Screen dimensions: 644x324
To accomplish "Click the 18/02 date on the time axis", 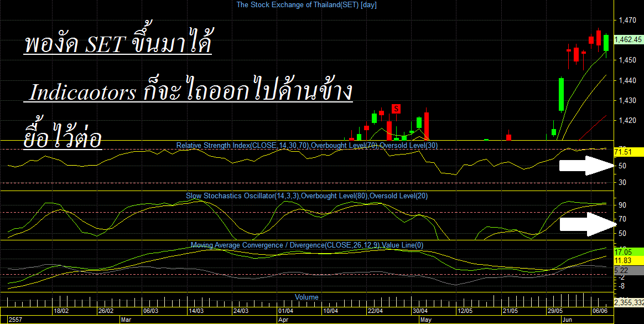I will tap(61, 311).
